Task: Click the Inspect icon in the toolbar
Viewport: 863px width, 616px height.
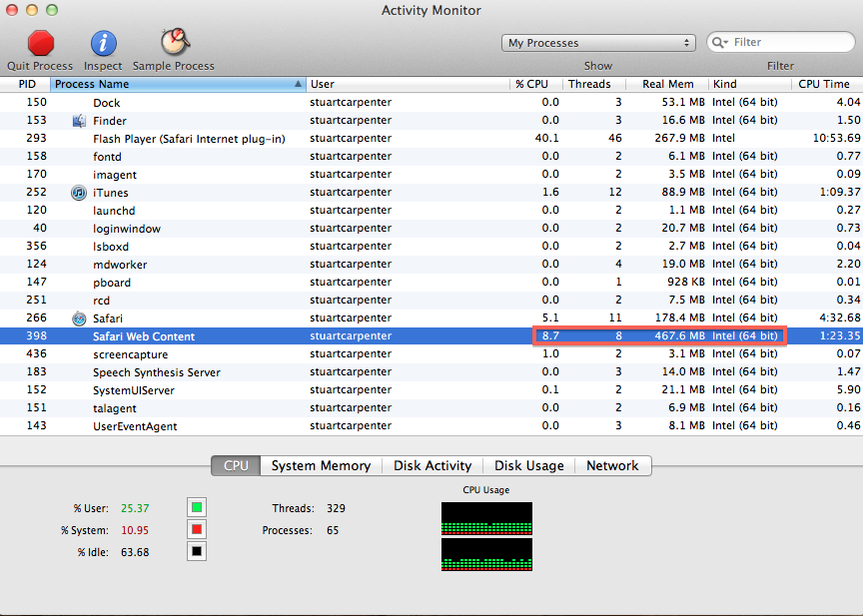Action: click(102, 44)
